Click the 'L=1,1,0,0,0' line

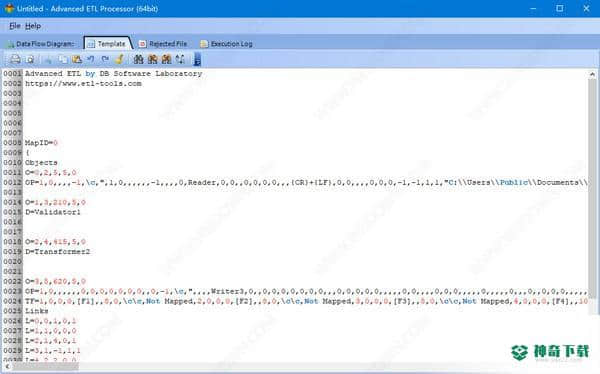coord(51,331)
